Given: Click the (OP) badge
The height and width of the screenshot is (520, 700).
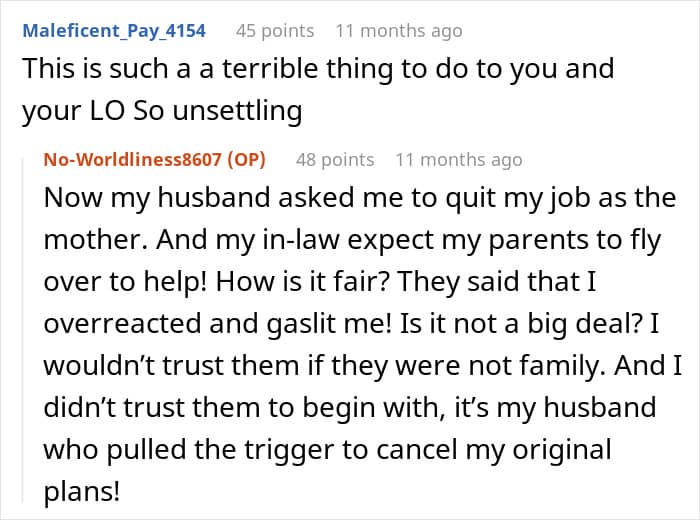Looking at the screenshot, I should coord(247,159).
